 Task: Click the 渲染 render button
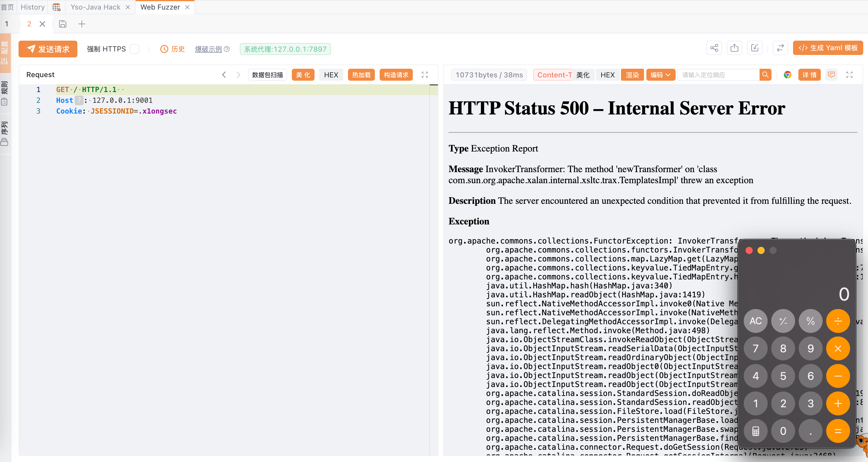(632, 75)
